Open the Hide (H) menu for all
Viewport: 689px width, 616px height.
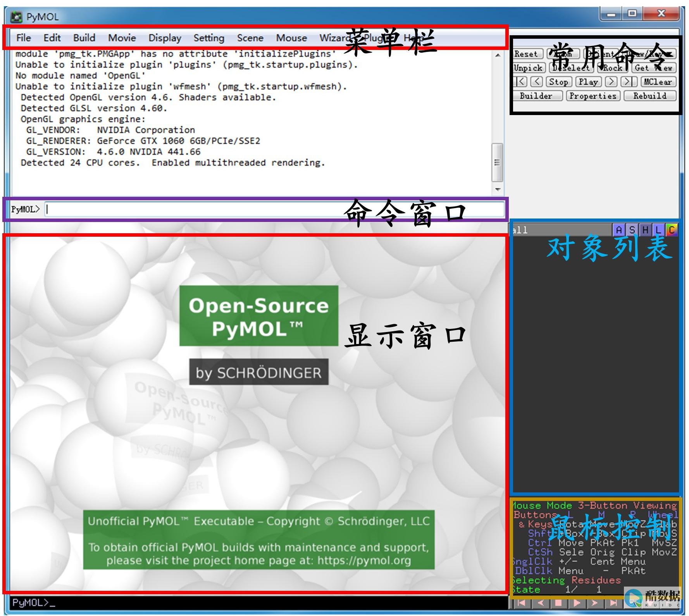pos(645,230)
